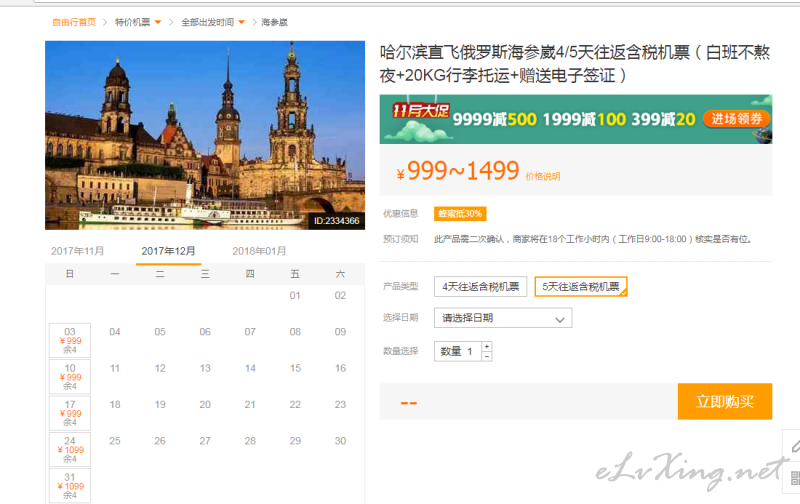
Task: Increase quantity with the plus stepper
Action: 487,346
